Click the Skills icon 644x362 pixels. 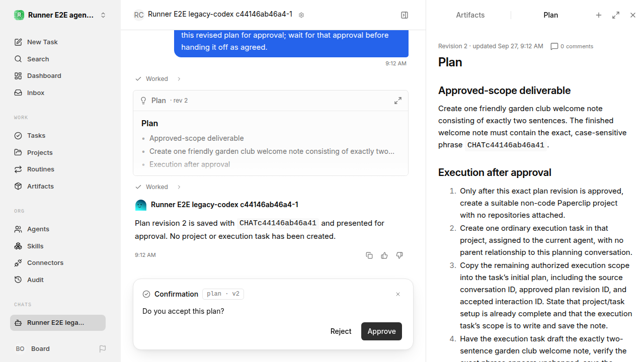click(x=18, y=246)
